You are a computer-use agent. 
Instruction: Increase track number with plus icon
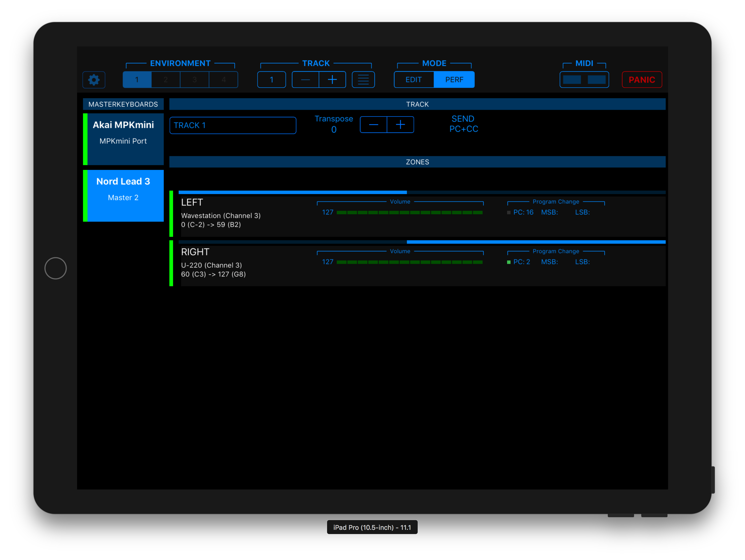[332, 80]
